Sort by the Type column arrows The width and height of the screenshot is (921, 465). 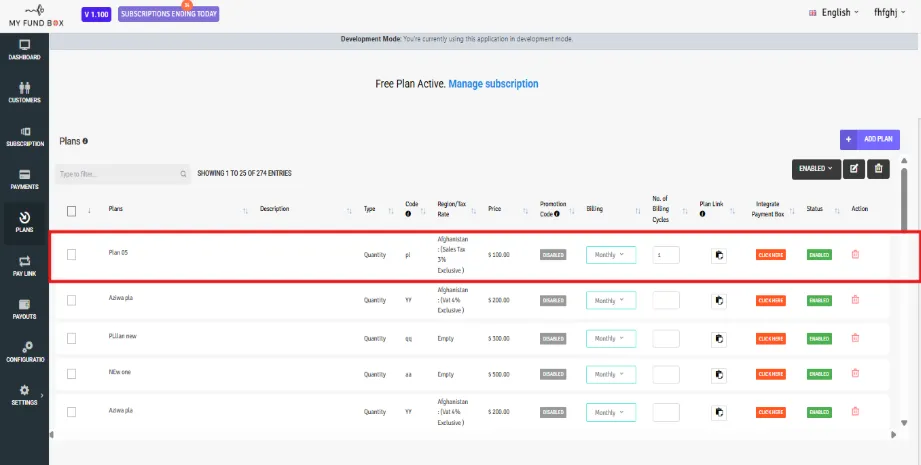pyautogui.click(x=391, y=211)
